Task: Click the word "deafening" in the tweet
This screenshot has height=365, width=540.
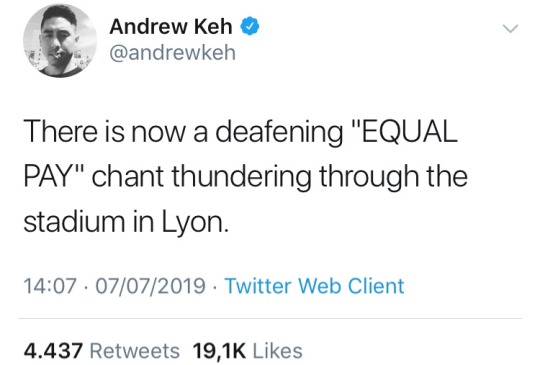Action: (x=279, y=134)
